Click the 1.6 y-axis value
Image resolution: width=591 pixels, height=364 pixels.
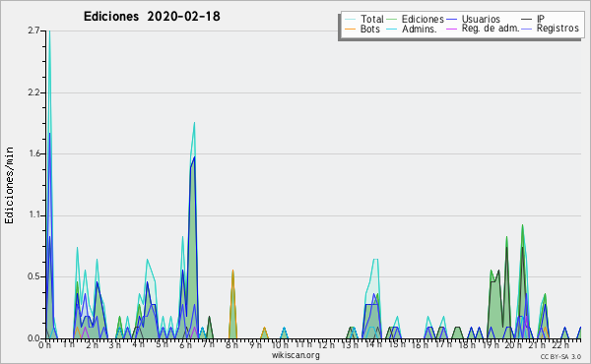click(34, 153)
